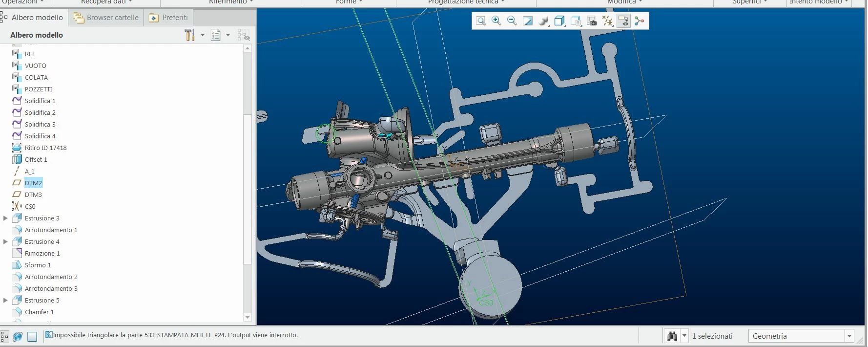Screen dimensions: 868x347
Task: Open the Datum Display Filters icon
Action: [x=607, y=21]
